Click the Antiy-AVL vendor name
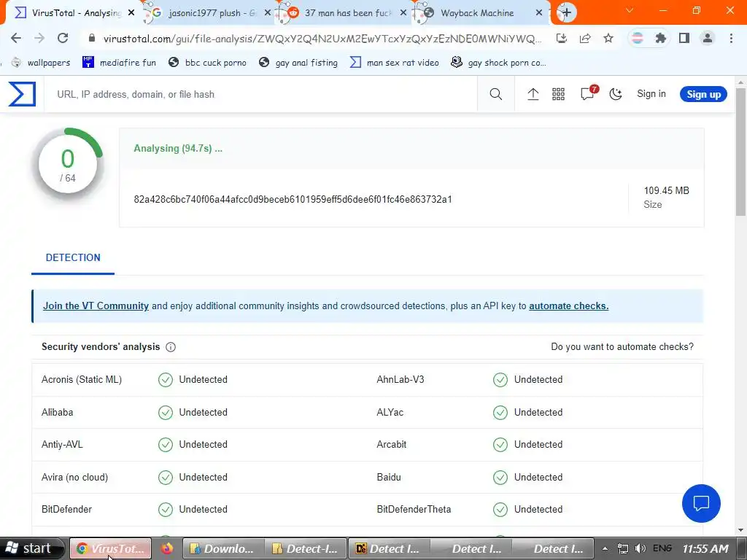 [62, 444]
